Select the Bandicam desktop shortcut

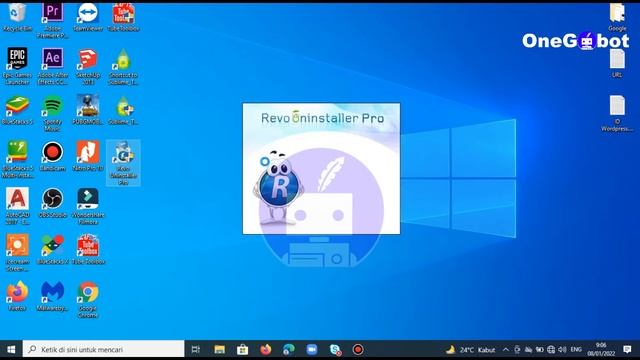tap(52, 156)
